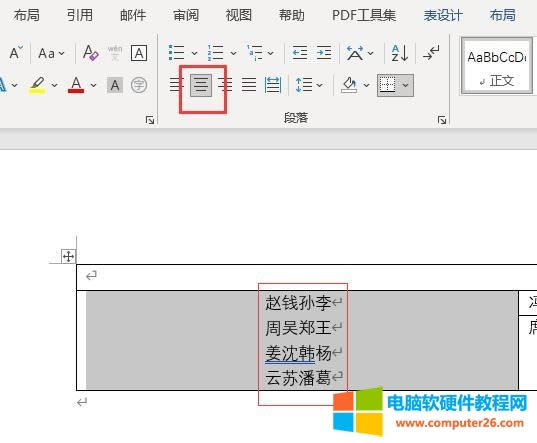
Task: Show or hide paragraph marks
Action: pos(431,53)
